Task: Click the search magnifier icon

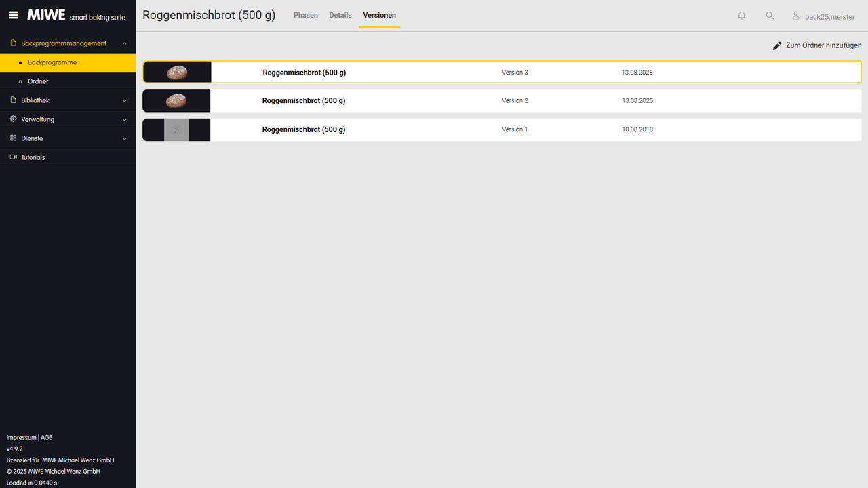Action: pos(770,16)
